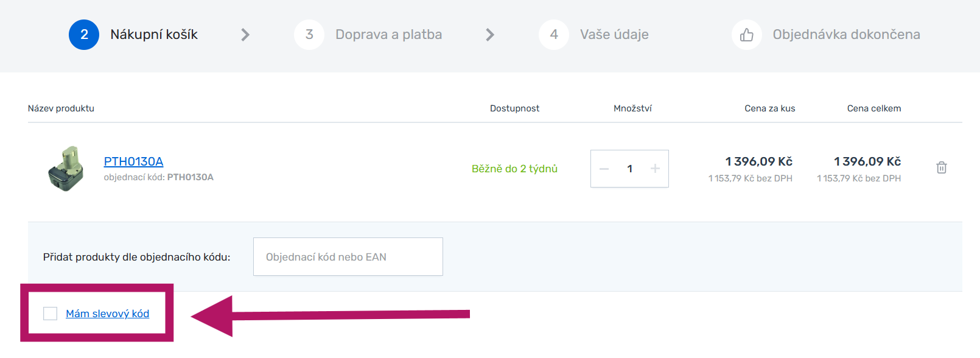Focus the 'Objednací kód nebo EAN' field
Screen dimensions: 980x358
click(x=348, y=257)
